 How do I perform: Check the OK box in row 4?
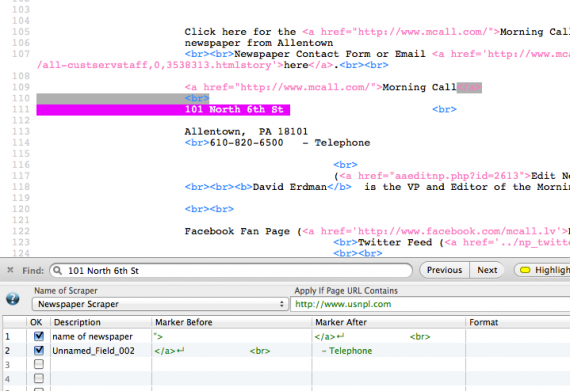pos(39,378)
